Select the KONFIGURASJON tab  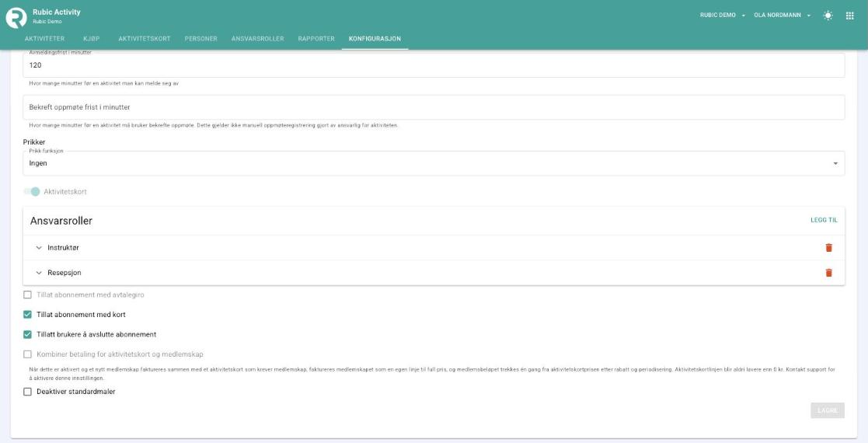375,39
